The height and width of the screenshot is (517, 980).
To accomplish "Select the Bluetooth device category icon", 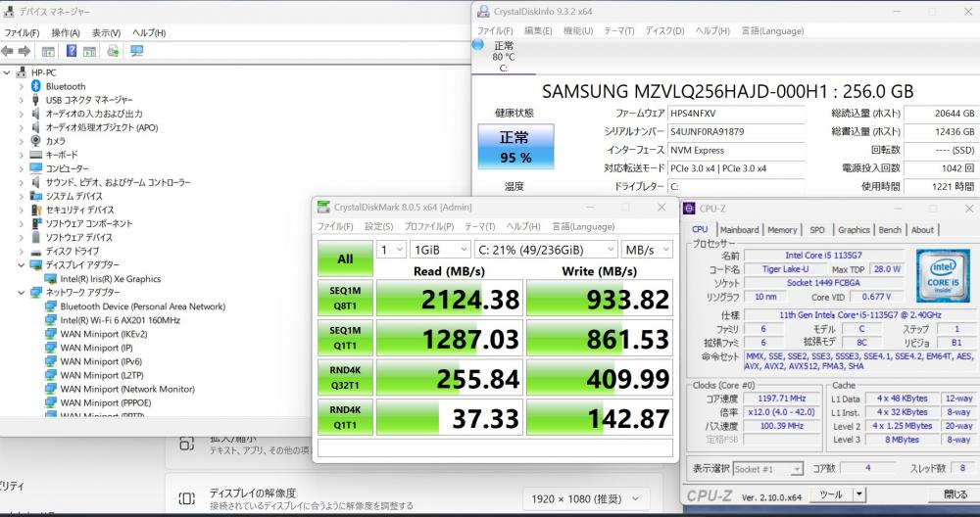I will 35,86.
